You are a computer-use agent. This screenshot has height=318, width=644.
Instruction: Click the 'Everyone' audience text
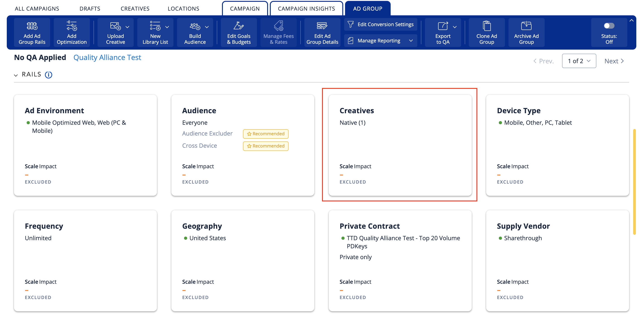coord(195,122)
